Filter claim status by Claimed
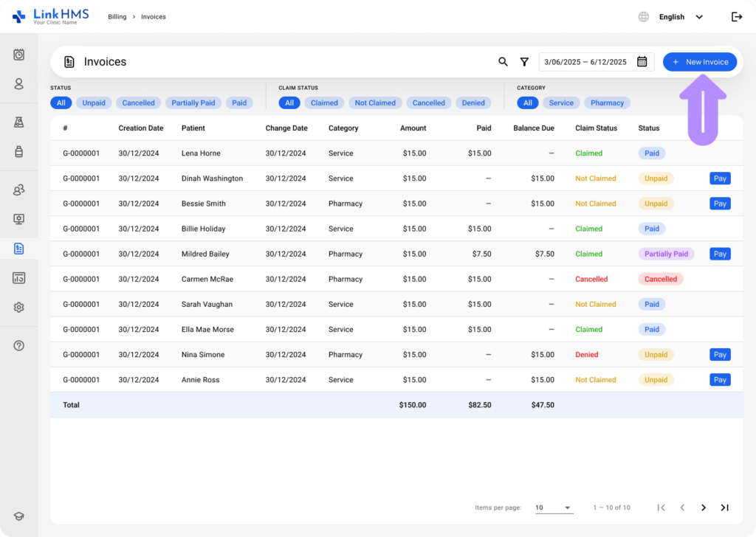Image resolution: width=756 pixels, height=537 pixels. coord(324,103)
